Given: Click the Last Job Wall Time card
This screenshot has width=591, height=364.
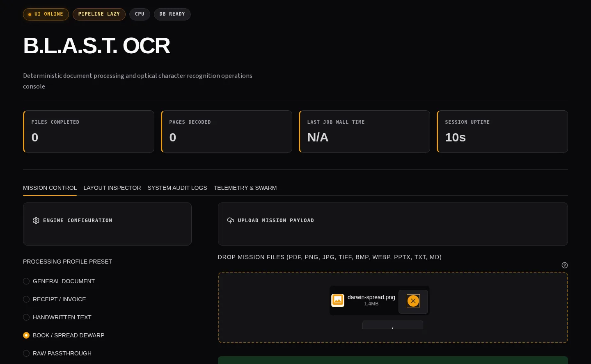Looking at the screenshot, I should coord(364,132).
